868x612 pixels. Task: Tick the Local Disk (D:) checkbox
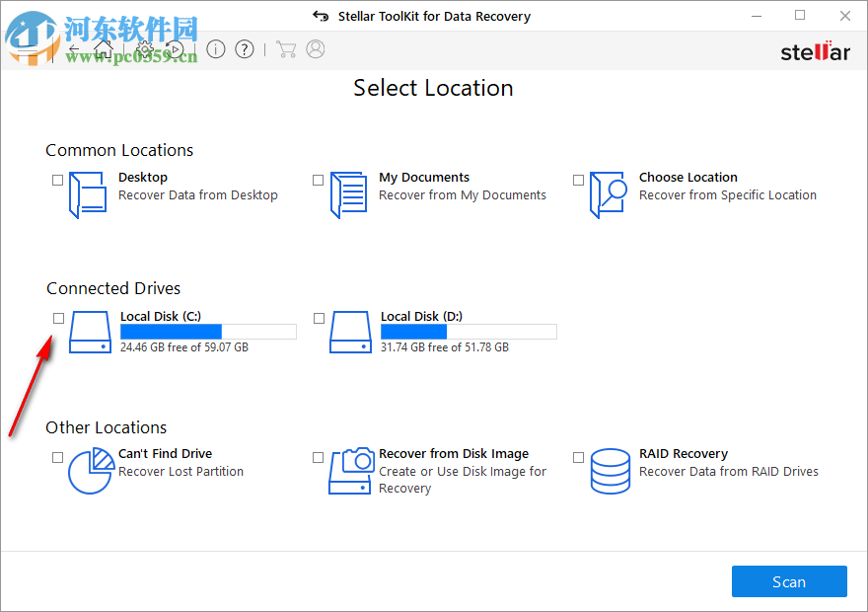click(319, 318)
